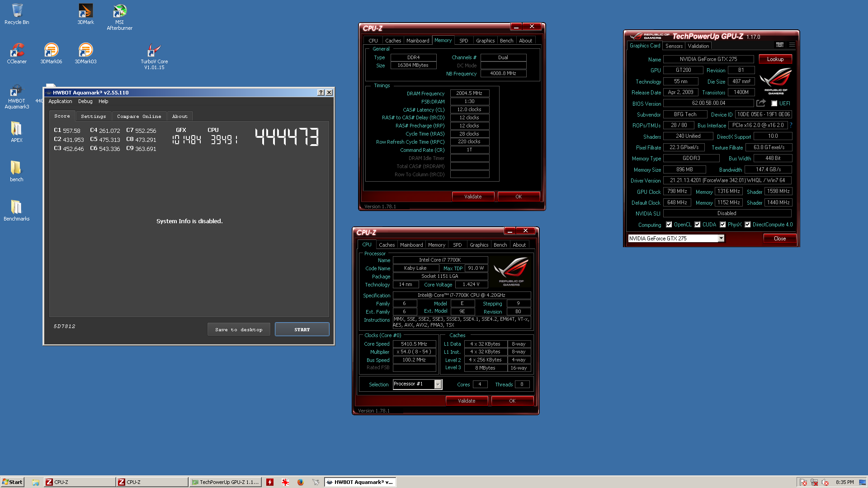Image resolution: width=868 pixels, height=488 pixels.
Task: Switch to the About tab in Aquamark
Action: coord(179,116)
